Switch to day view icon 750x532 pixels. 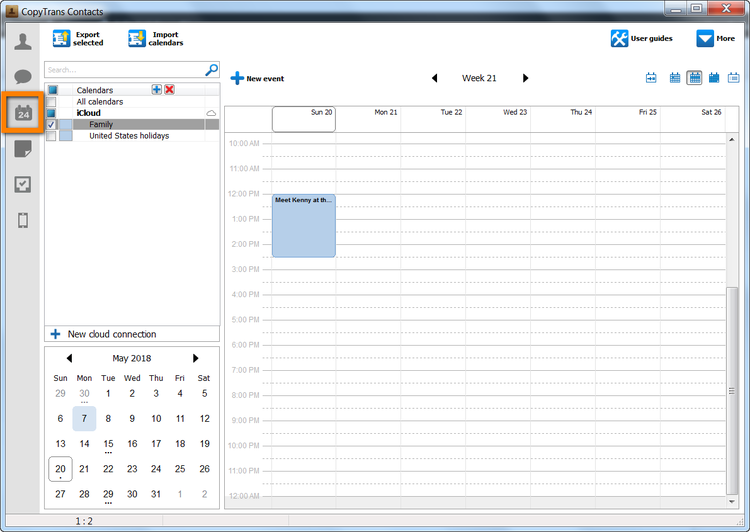(x=674, y=78)
